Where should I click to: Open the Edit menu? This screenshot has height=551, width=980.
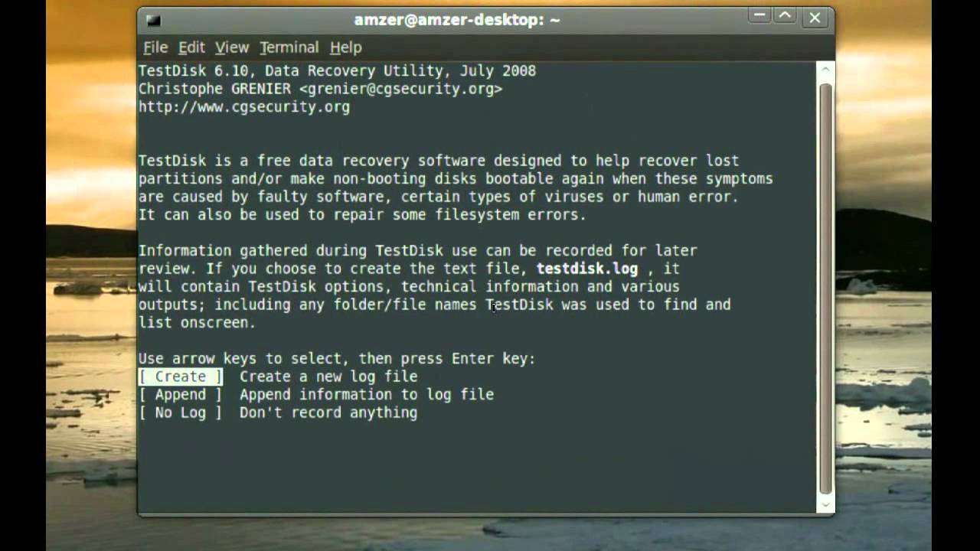191,47
